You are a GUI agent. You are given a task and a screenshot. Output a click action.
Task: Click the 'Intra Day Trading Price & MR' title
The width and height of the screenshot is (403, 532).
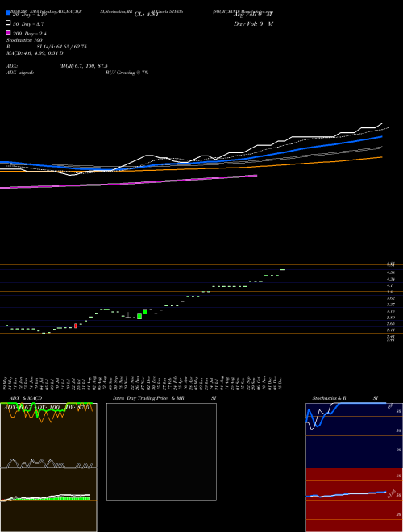(x=148, y=398)
